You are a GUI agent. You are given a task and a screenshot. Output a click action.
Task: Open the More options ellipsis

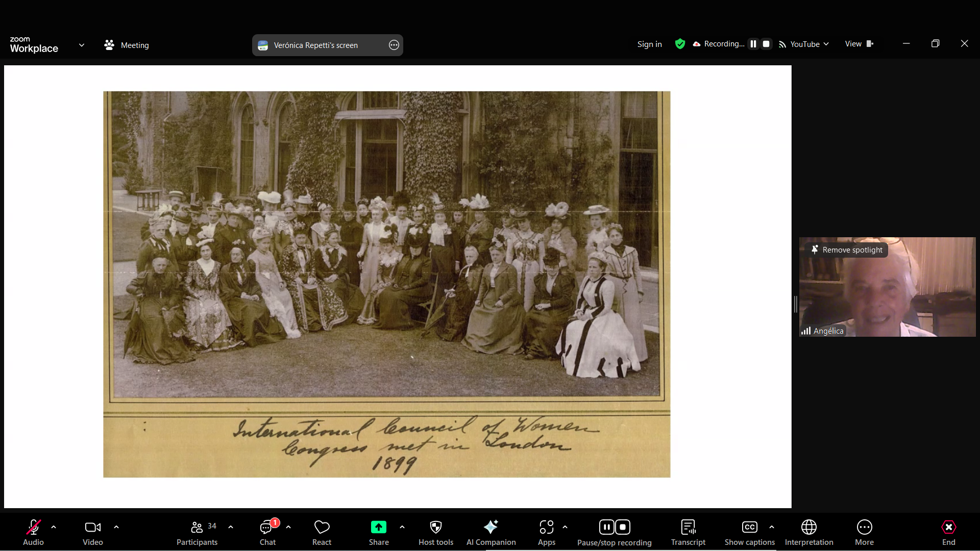tap(864, 532)
